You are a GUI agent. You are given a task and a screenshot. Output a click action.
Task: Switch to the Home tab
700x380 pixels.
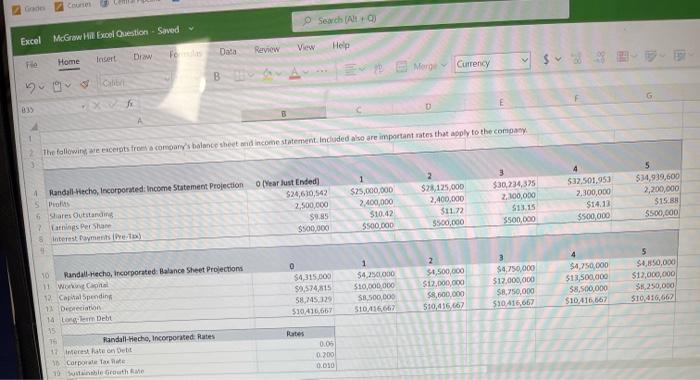(68, 62)
